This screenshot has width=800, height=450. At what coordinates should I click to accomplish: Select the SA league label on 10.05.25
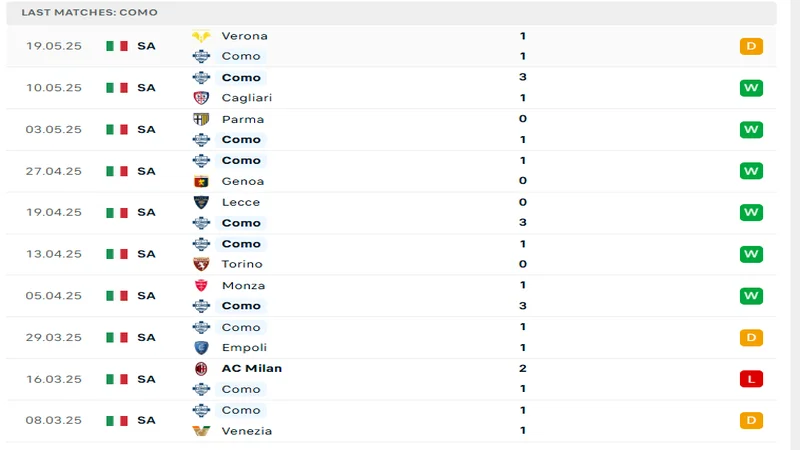(x=146, y=88)
